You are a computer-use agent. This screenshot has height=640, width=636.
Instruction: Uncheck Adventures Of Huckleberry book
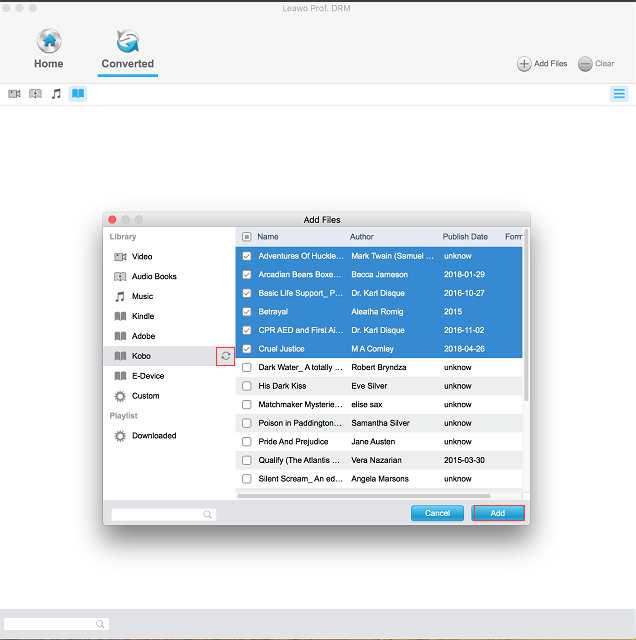point(247,256)
